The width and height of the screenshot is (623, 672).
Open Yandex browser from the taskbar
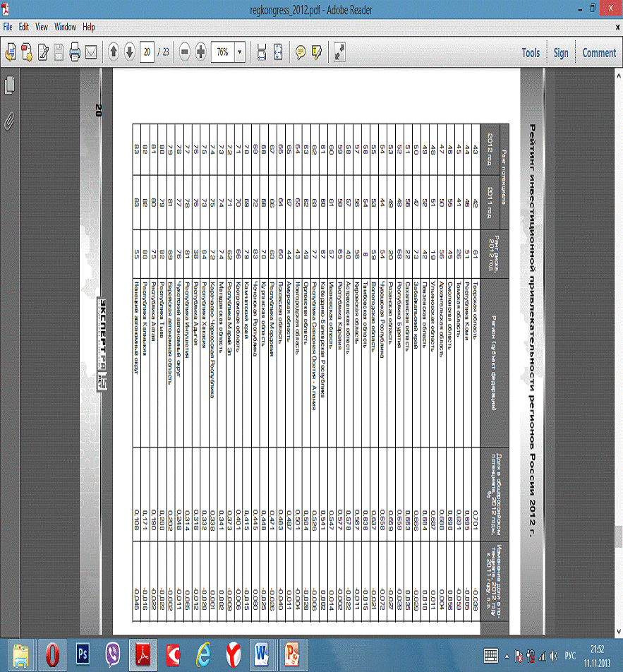point(234,655)
